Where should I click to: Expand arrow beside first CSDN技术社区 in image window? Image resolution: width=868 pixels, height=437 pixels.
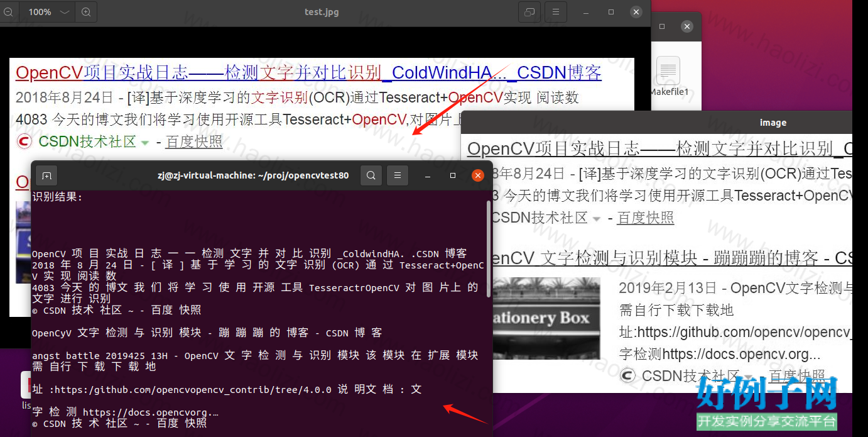click(597, 219)
